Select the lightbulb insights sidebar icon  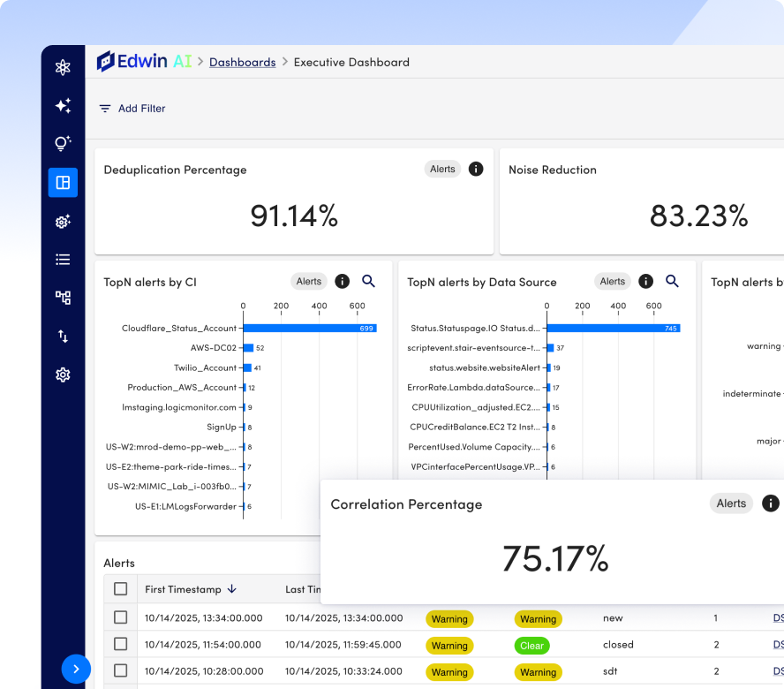[63, 144]
